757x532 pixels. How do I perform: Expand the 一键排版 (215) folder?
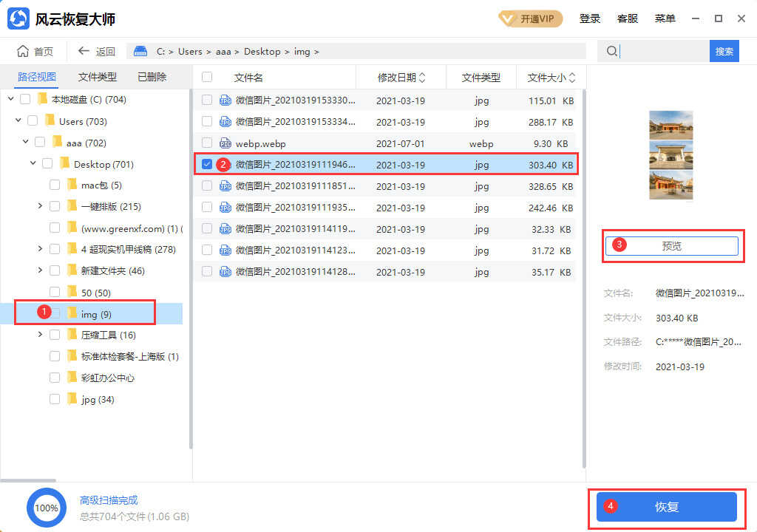click(40, 206)
